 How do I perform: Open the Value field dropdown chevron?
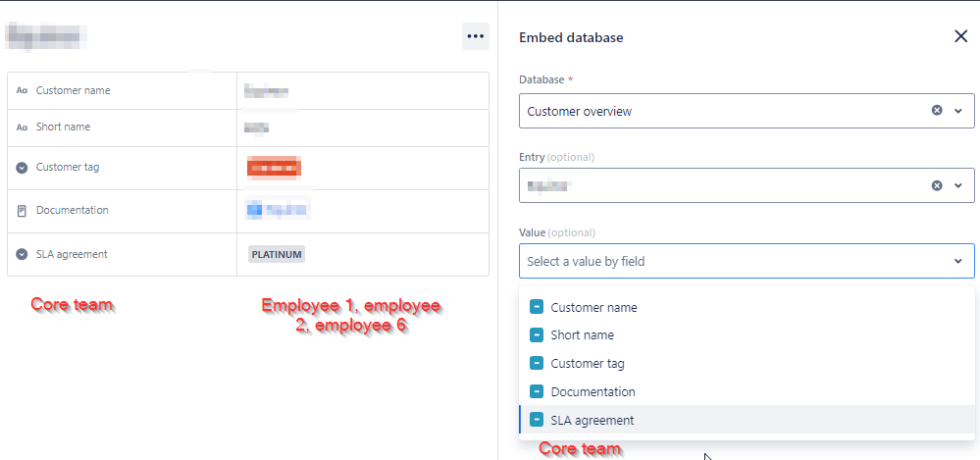tap(958, 261)
